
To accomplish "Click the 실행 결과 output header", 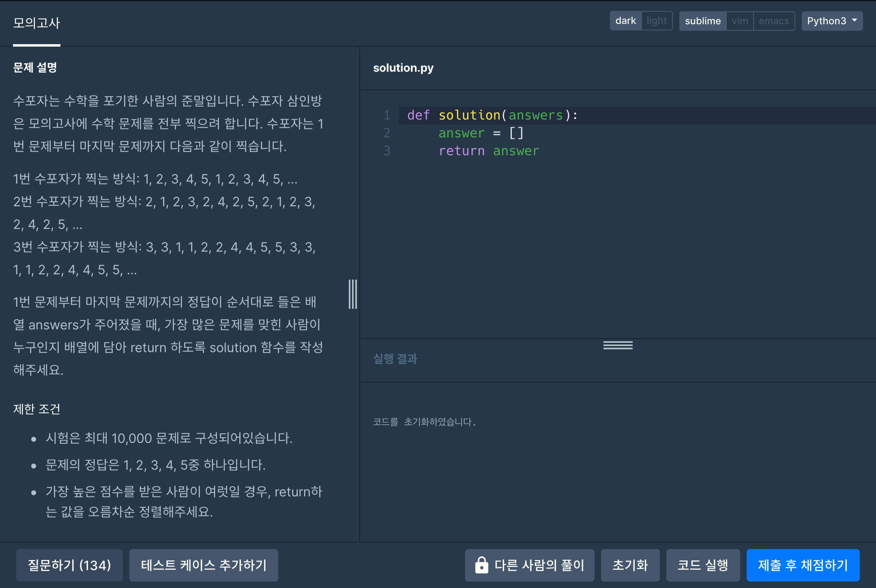I will click(x=395, y=359).
